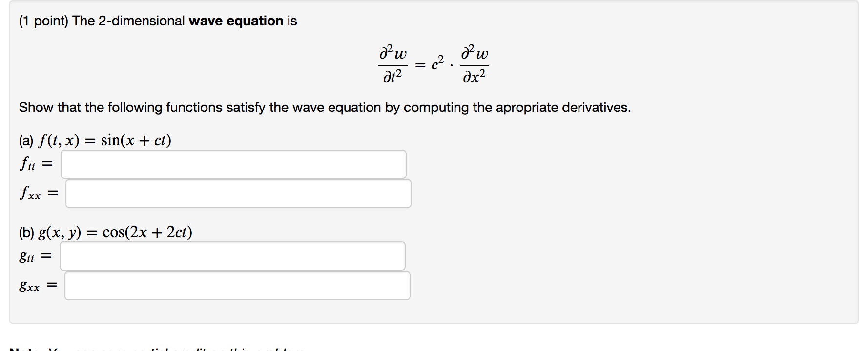The height and width of the screenshot is (351, 868).
Task: Click the g_tt answer input field
Action: (232, 255)
